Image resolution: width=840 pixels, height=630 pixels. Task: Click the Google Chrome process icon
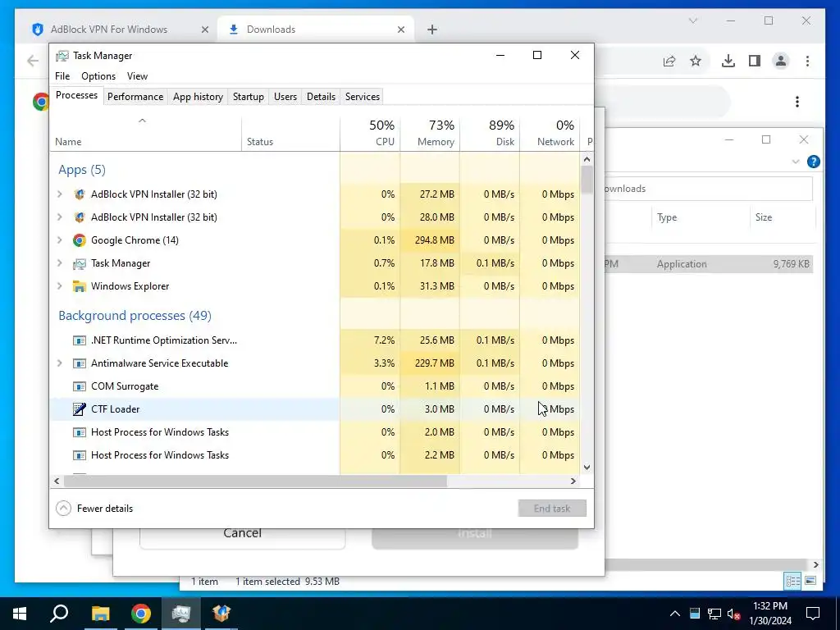pos(80,240)
